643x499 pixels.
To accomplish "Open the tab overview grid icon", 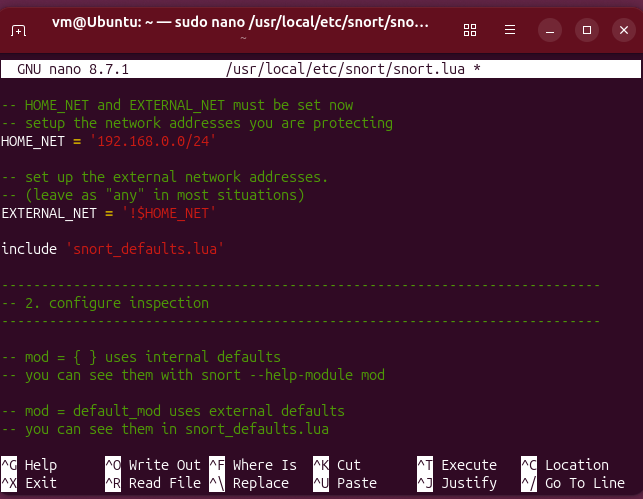I will (470, 30).
